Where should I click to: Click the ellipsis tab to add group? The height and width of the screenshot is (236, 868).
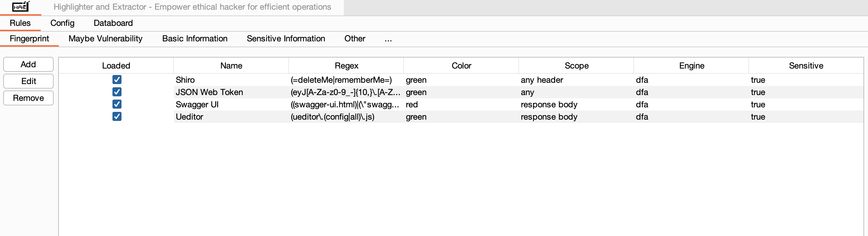point(388,39)
